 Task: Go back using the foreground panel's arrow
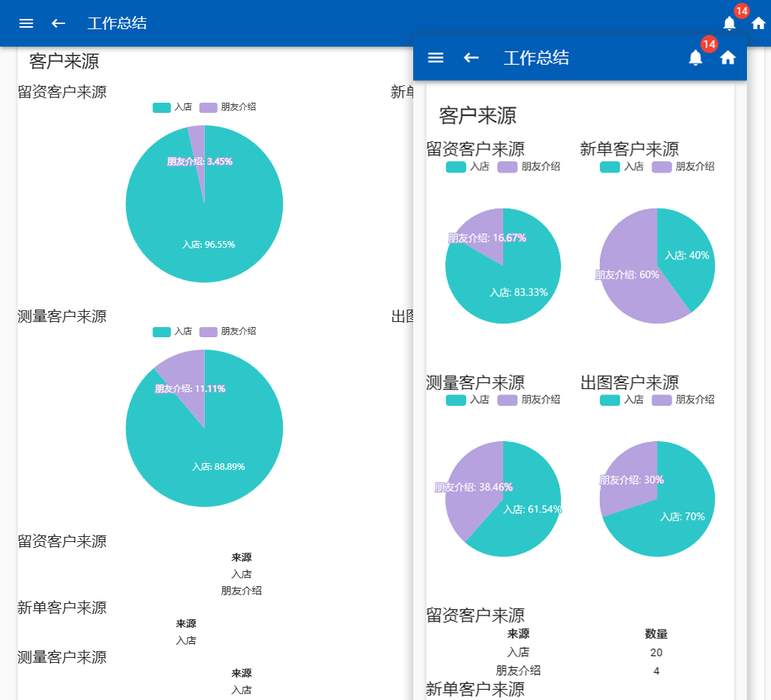(x=471, y=58)
